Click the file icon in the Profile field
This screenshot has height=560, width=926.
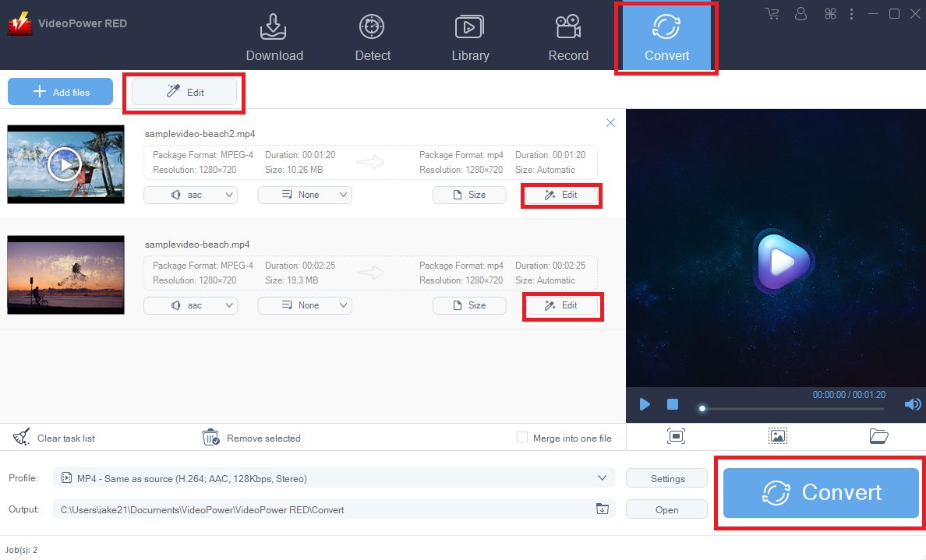[67, 477]
